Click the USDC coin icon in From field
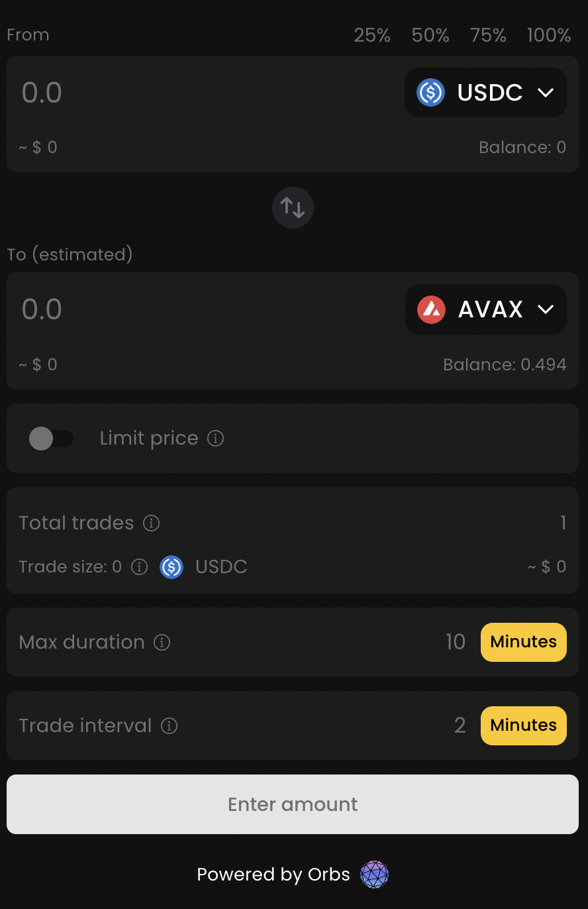 pyautogui.click(x=430, y=92)
